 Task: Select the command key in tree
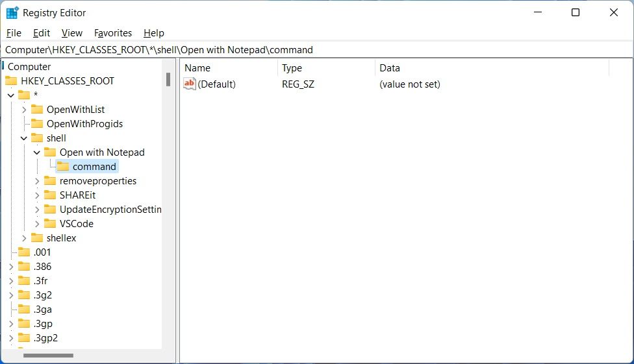point(94,167)
